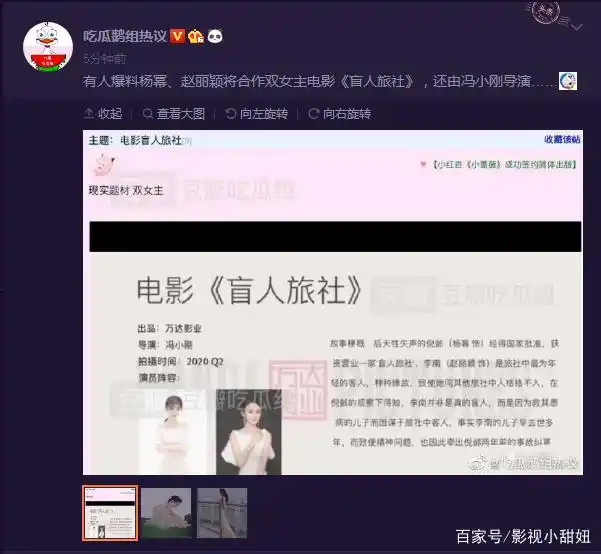Image resolution: width=601 pixels, height=554 pixels.
Task: Click the 拍摄时间: 2020 Q2 line
Action: 181,362
